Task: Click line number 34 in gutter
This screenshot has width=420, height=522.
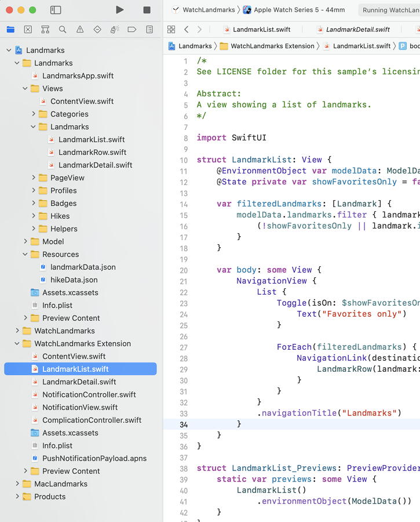Action: 184,425
